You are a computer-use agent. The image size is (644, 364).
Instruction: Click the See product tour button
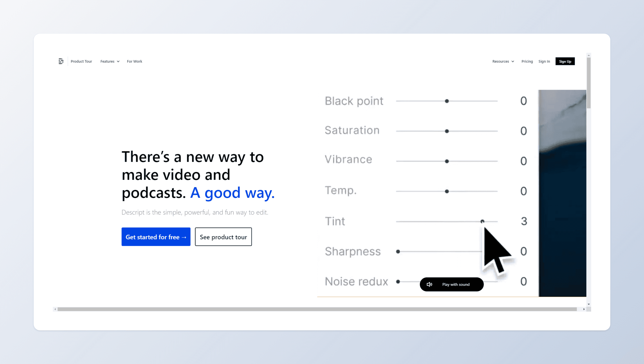tap(223, 237)
